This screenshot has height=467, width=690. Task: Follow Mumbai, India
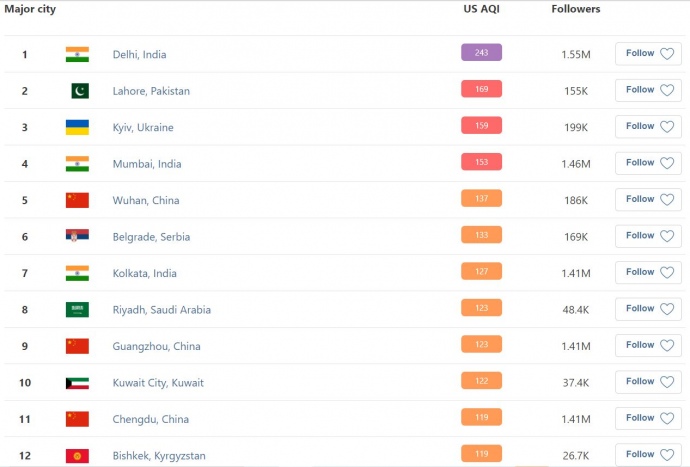pos(648,163)
